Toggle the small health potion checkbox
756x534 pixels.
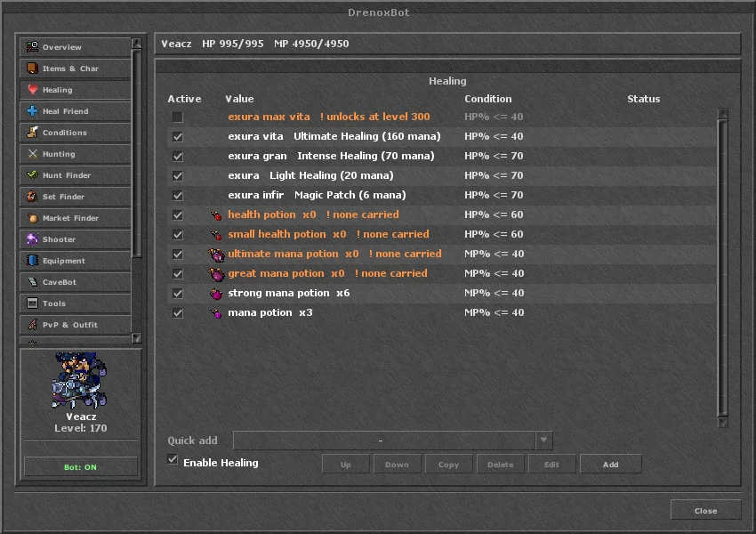click(177, 234)
